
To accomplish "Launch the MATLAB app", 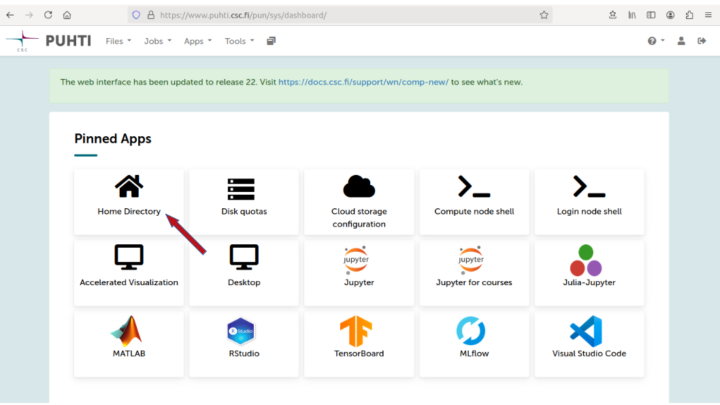I will (129, 344).
